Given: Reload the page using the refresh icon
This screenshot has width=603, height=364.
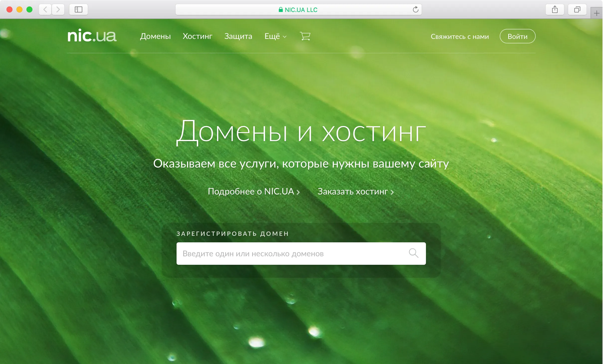Looking at the screenshot, I should point(415,9).
